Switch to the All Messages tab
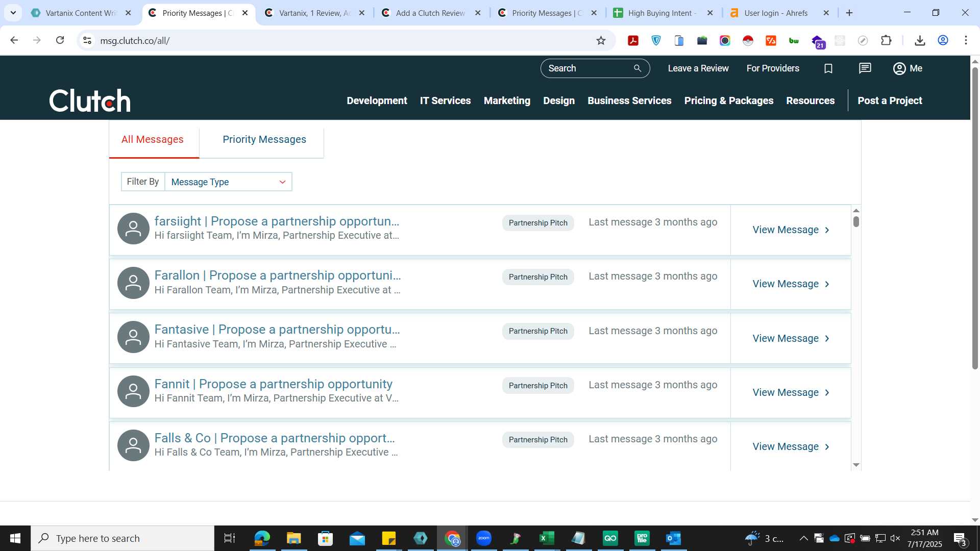Screen dimensions: 980x551 (x=153, y=140)
